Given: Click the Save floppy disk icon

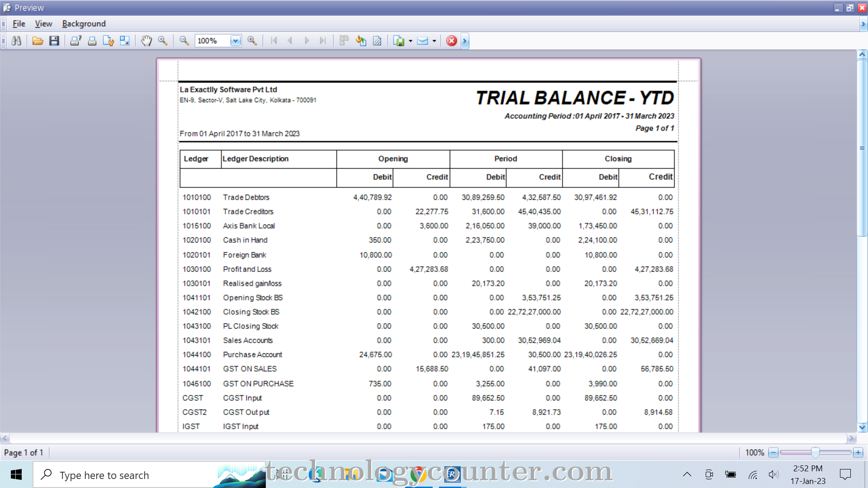Looking at the screenshot, I should (x=54, y=41).
